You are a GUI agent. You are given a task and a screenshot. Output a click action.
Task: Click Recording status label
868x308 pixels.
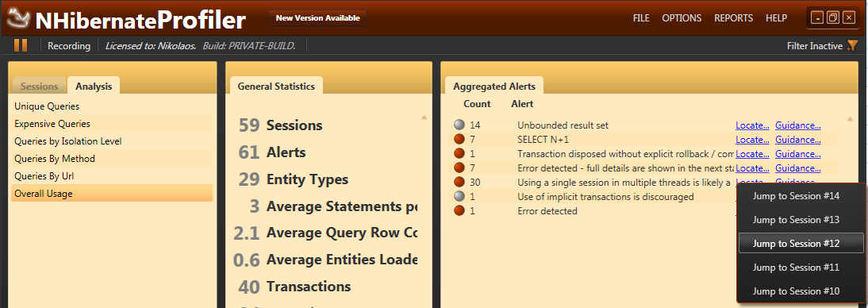click(x=69, y=46)
